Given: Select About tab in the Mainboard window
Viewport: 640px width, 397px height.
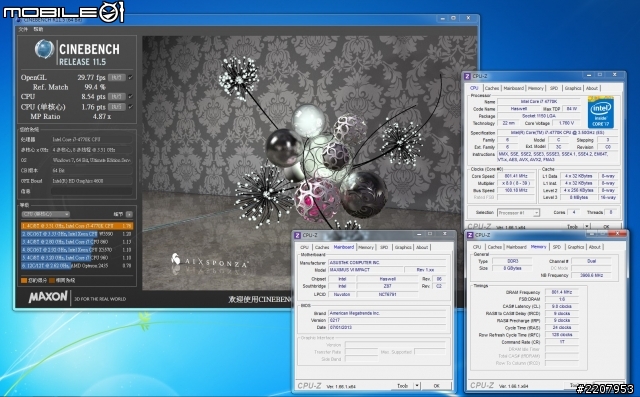Looking at the screenshot, I should (x=422, y=247).
